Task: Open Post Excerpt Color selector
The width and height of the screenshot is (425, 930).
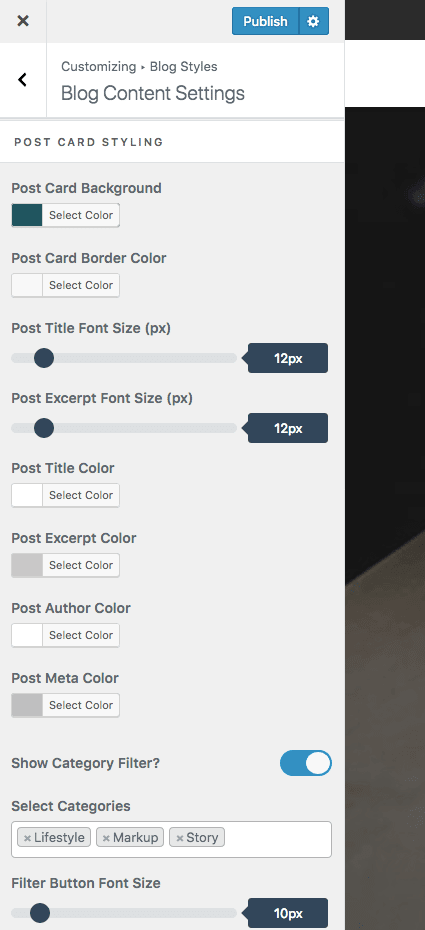Action: pyautogui.click(x=65, y=565)
